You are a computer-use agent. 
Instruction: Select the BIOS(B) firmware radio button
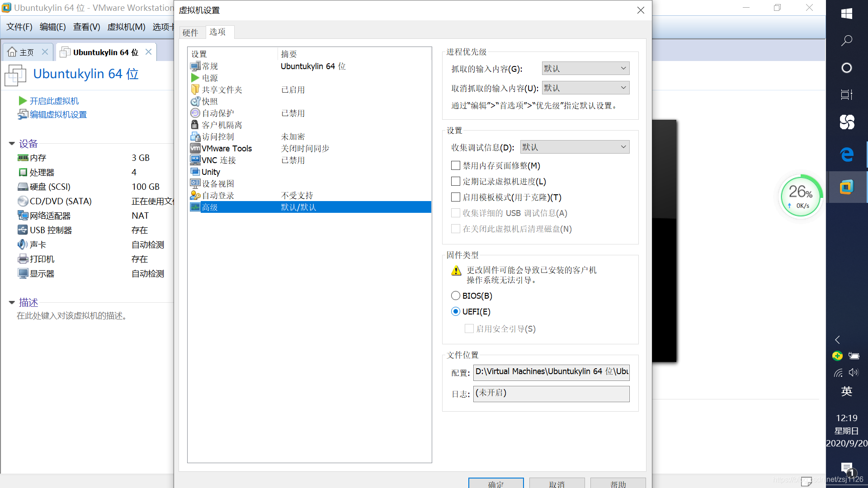coord(456,296)
